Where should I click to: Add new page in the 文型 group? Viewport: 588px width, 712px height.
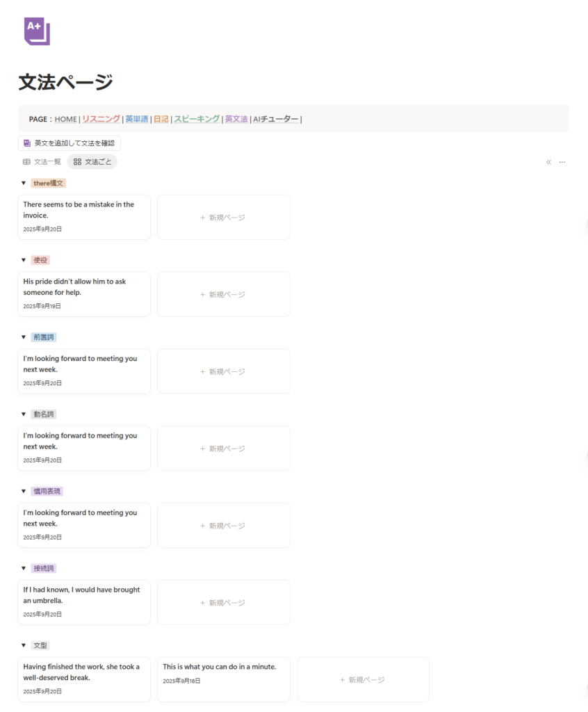point(363,679)
